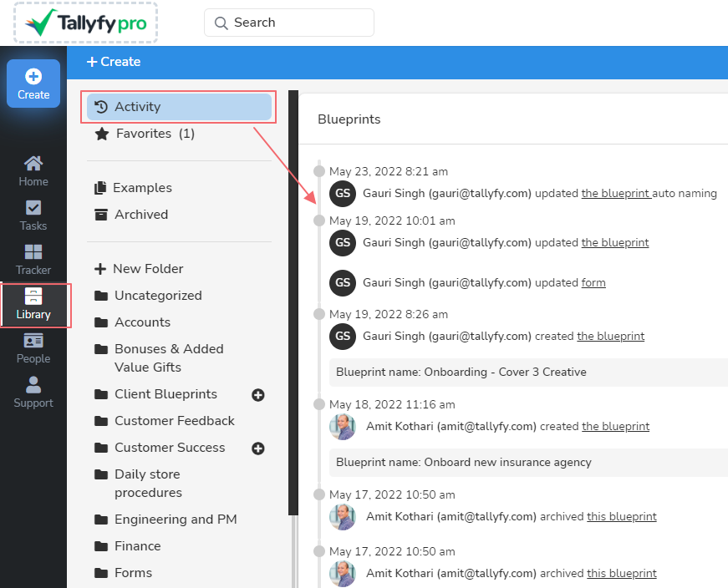The width and height of the screenshot is (728, 588).
Task: Click folder icon next to Uncategorized
Action: (x=101, y=296)
